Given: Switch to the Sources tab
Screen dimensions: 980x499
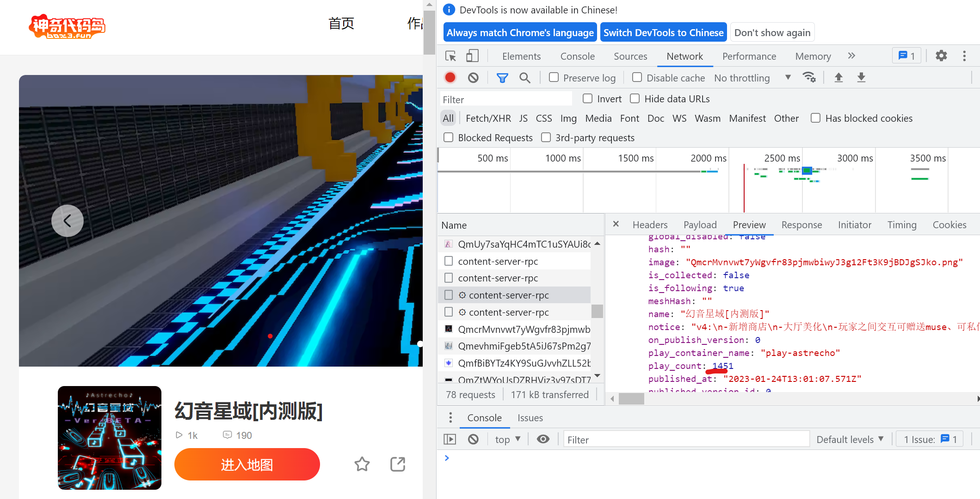Looking at the screenshot, I should click(630, 56).
